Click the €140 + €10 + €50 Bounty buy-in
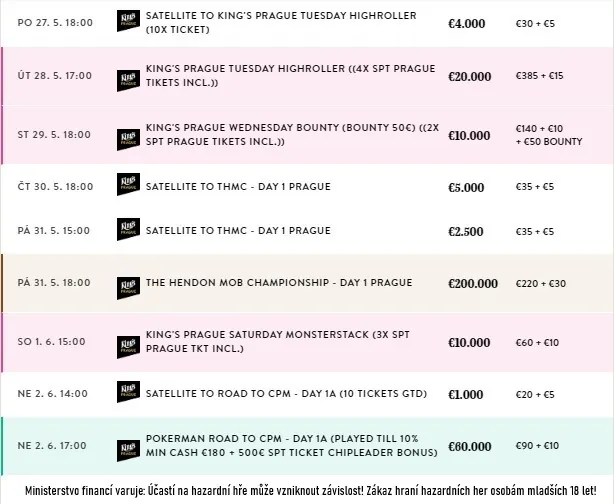Screen dimensions: 614x504 click(548, 135)
